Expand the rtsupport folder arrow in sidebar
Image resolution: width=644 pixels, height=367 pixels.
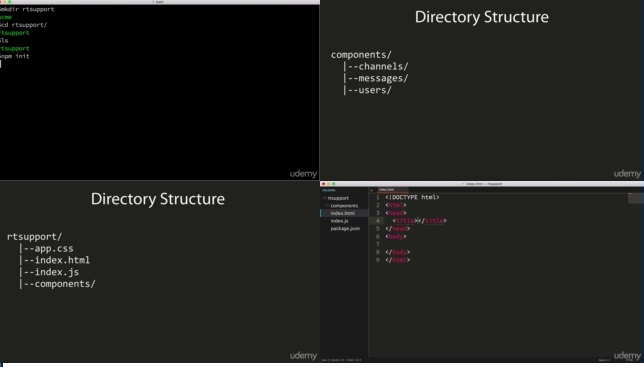point(324,198)
